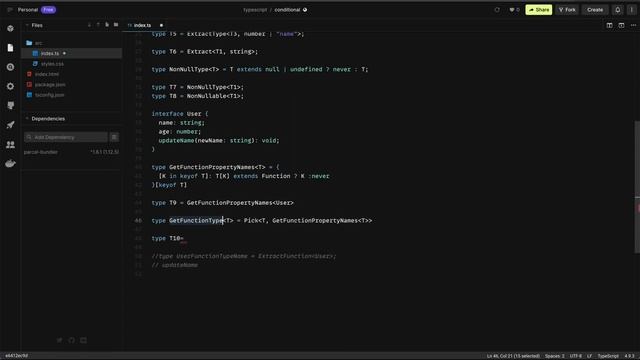Select index.ts in the file tree
The image size is (640, 360).
coord(71,53)
